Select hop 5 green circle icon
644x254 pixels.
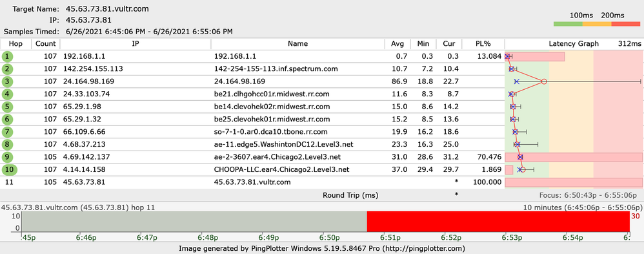coord(7,107)
